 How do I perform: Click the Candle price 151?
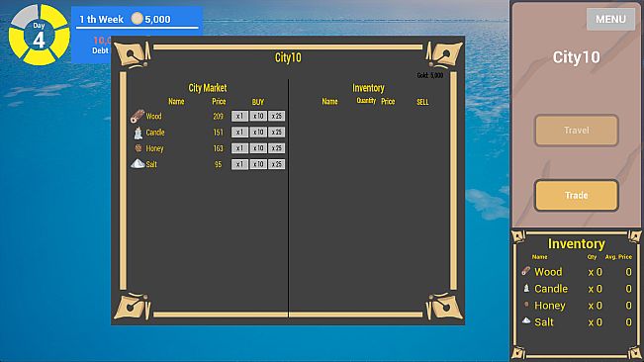pos(218,133)
